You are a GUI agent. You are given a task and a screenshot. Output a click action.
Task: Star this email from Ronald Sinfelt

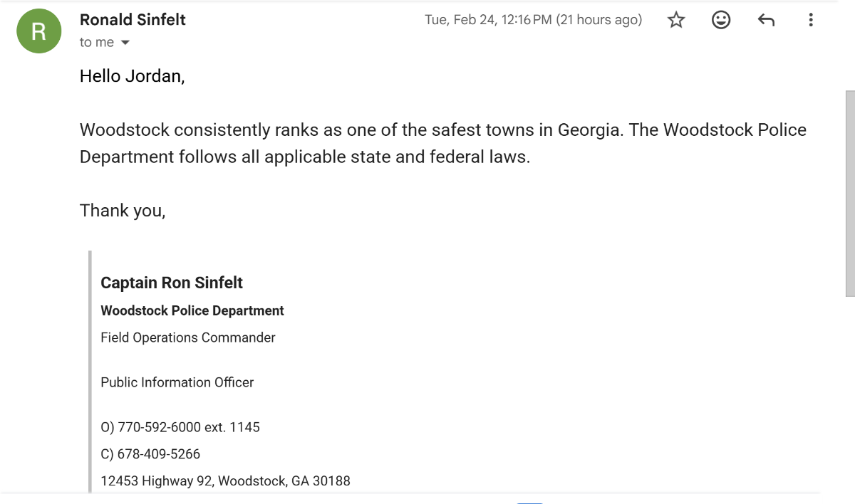(676, 20)
